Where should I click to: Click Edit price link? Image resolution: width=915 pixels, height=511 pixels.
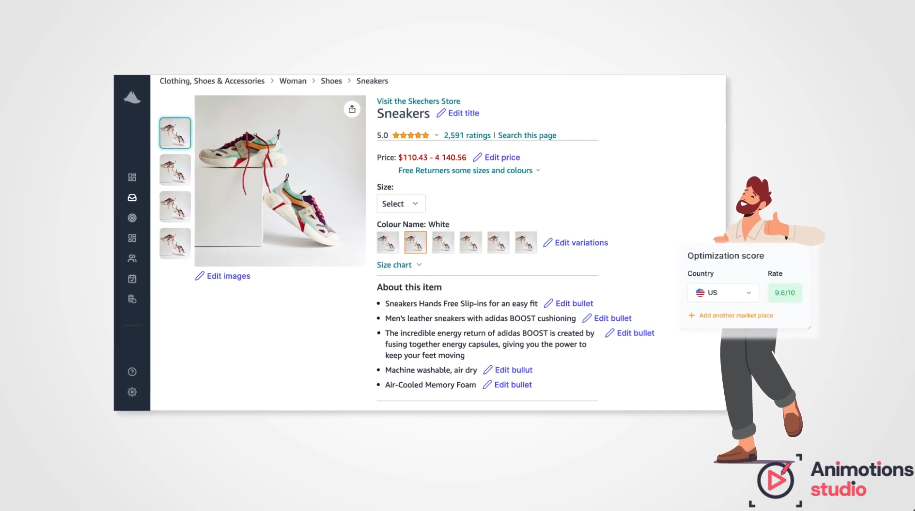pyautogui.click(x=497, y=158)
